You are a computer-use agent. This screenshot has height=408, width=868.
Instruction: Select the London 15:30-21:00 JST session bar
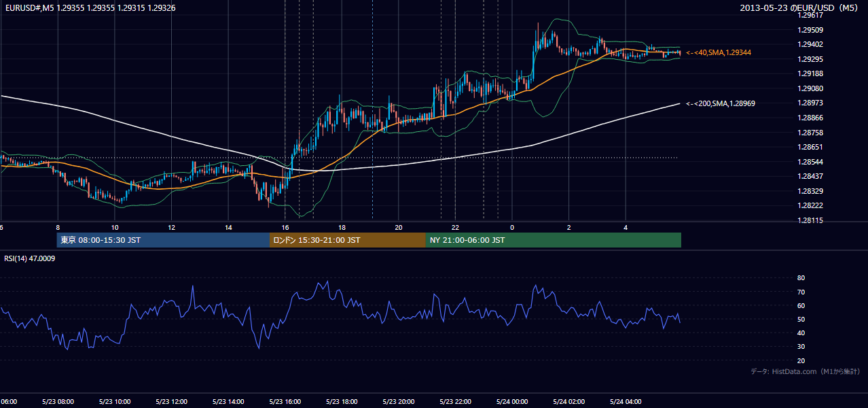348,240
